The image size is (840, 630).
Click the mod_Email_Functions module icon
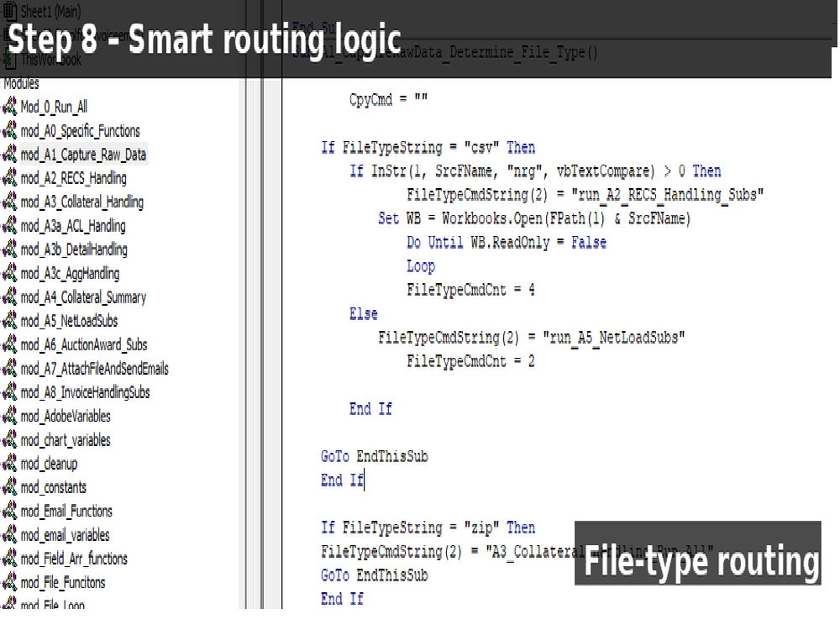(x=9, y=512)
